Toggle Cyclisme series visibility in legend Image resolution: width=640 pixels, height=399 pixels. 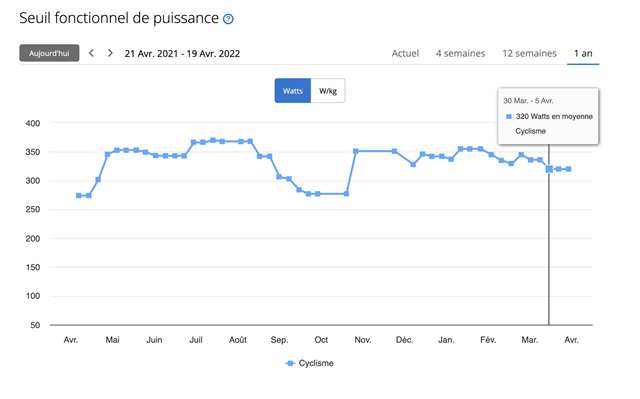tap(309, 363)
